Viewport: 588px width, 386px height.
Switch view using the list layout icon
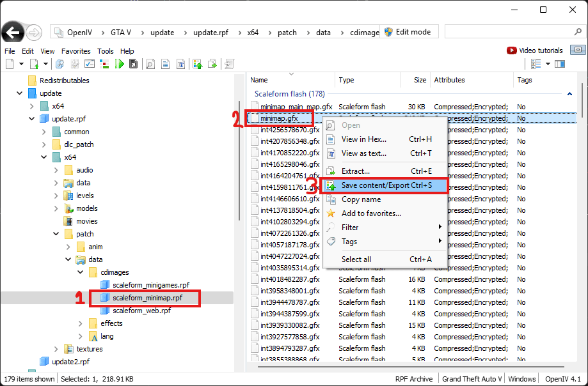pyautogui.click(x=536, y=64)
